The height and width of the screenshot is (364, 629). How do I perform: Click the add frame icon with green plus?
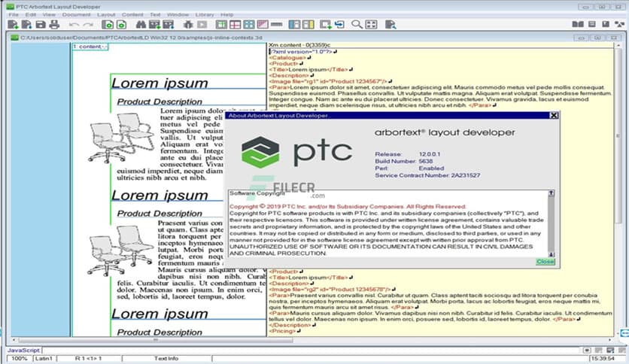325,25
